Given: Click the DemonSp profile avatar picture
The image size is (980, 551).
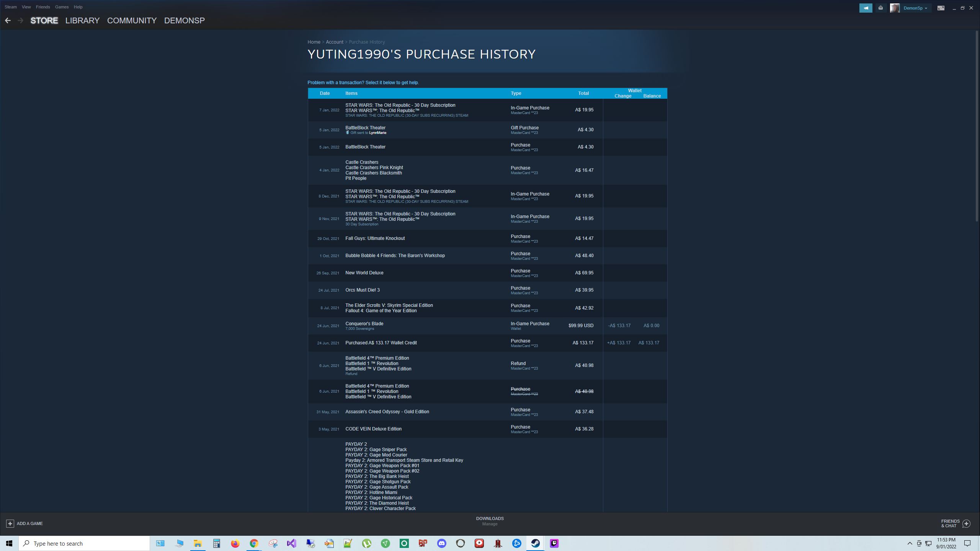Looking at the screenshot, I should tap(895, 8).
